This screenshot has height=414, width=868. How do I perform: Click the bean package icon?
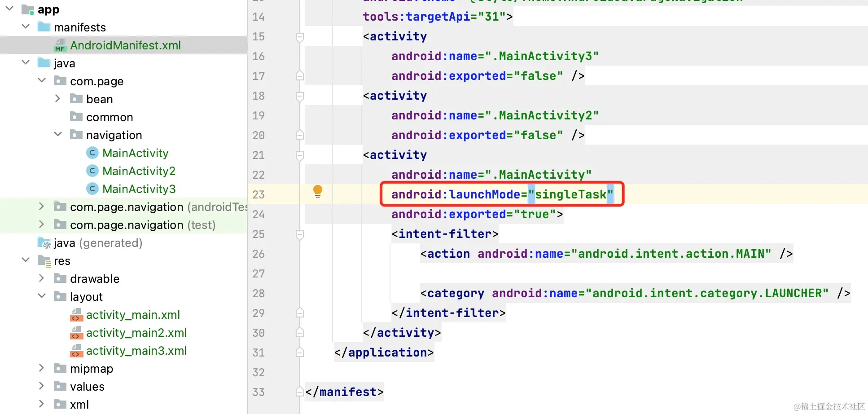tap(76, 99)
